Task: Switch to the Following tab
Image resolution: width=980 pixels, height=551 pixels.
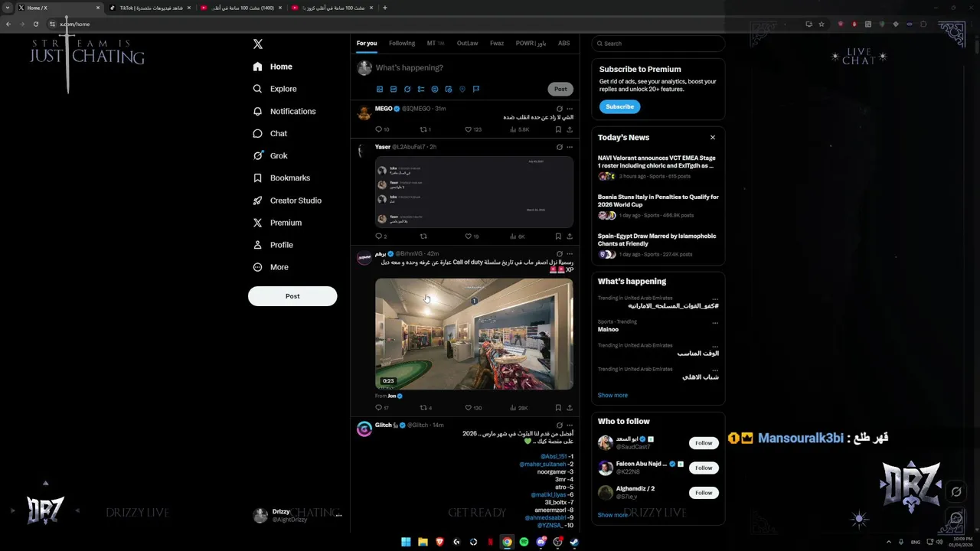Action: pyautogui.click(x=402, y=44)
